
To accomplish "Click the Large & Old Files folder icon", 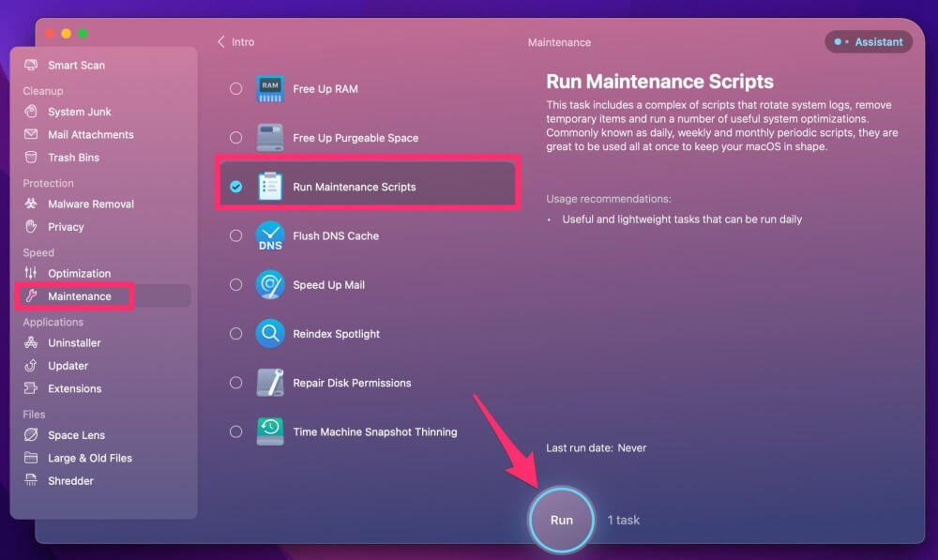I will [31, 458].
